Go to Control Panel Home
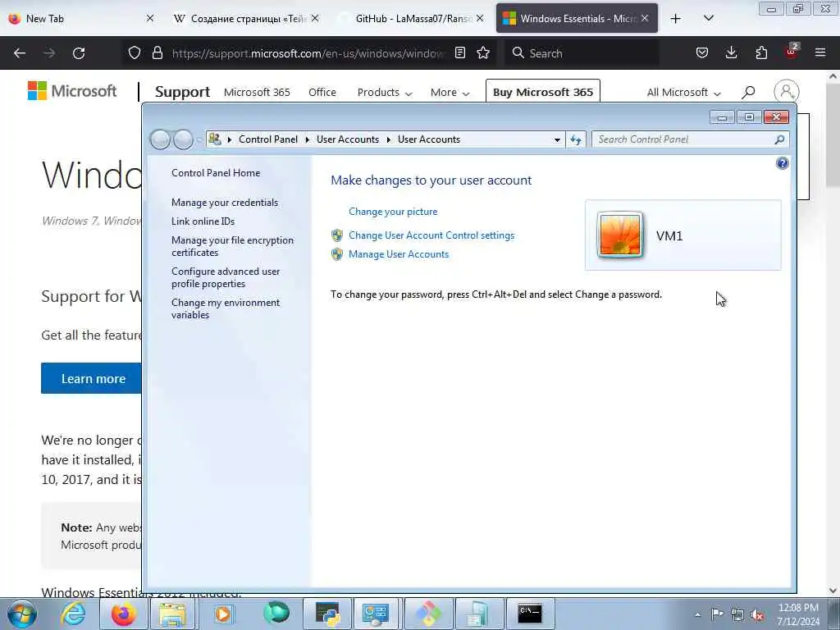 [216, 173]
